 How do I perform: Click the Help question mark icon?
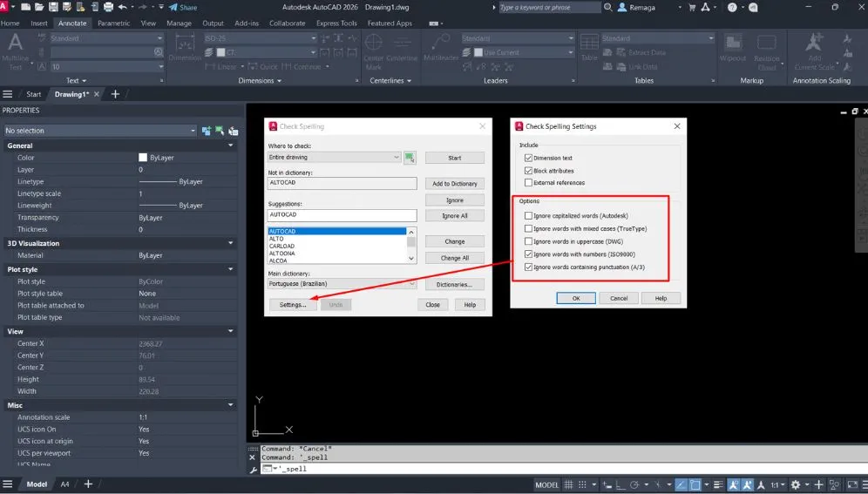pyautogui.click(x=732, y=7)
